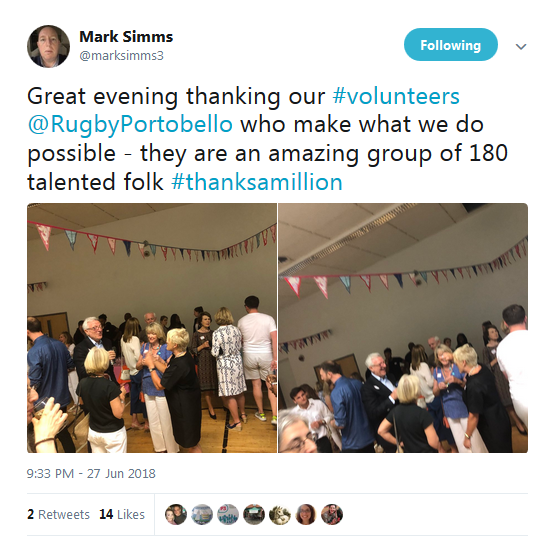Click fourth liker avatar in likes row
The image size is (556, 536).
click(254, 514)
